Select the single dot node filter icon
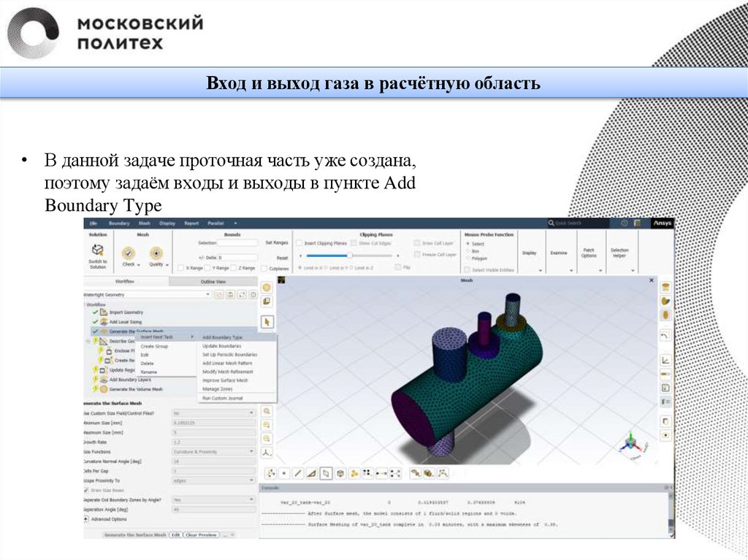 click(284, 473)
